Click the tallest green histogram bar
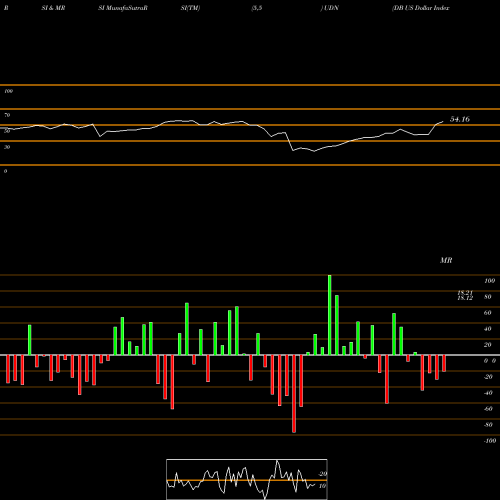Viewport: 500px width, 500px height. point(330,315)
